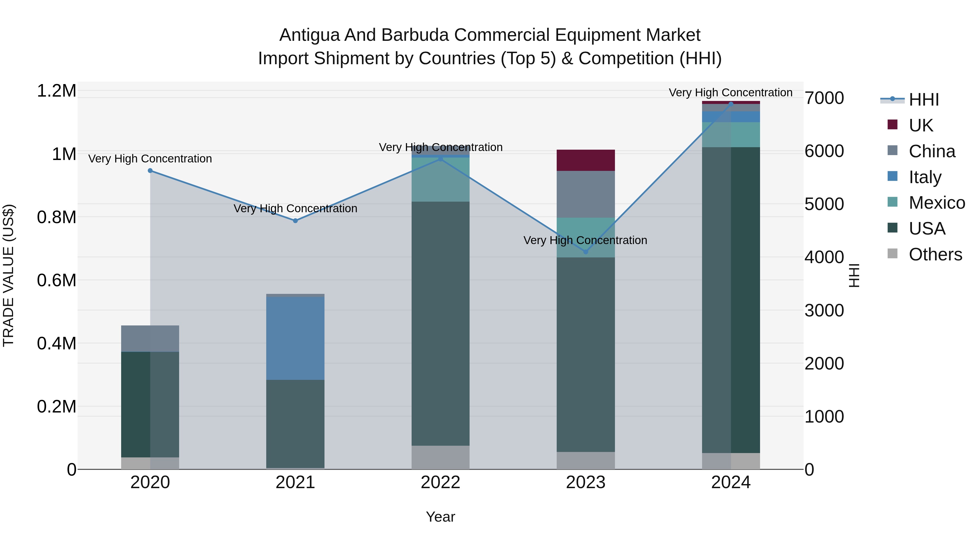
Task: Click the Others bar segment in 2023
Action: (x=586, y=460)
